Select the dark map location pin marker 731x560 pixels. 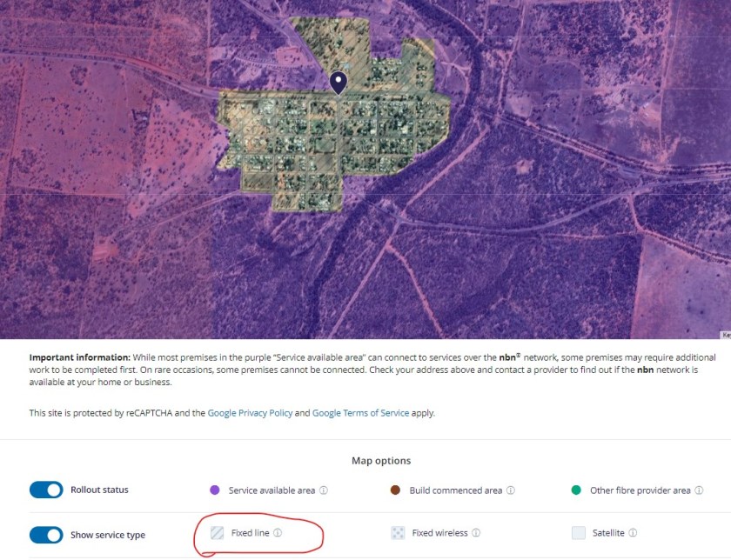click(338, 82)
